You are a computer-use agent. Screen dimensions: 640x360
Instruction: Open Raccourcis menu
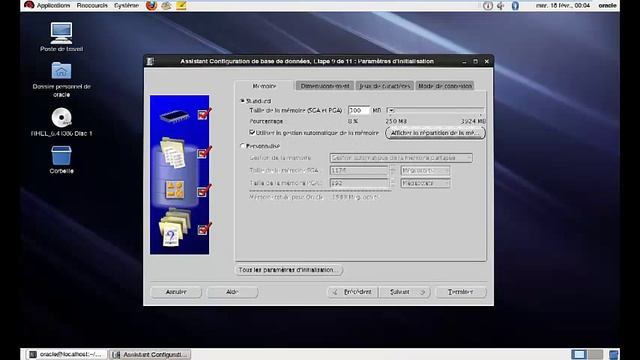tap(92, 5)
